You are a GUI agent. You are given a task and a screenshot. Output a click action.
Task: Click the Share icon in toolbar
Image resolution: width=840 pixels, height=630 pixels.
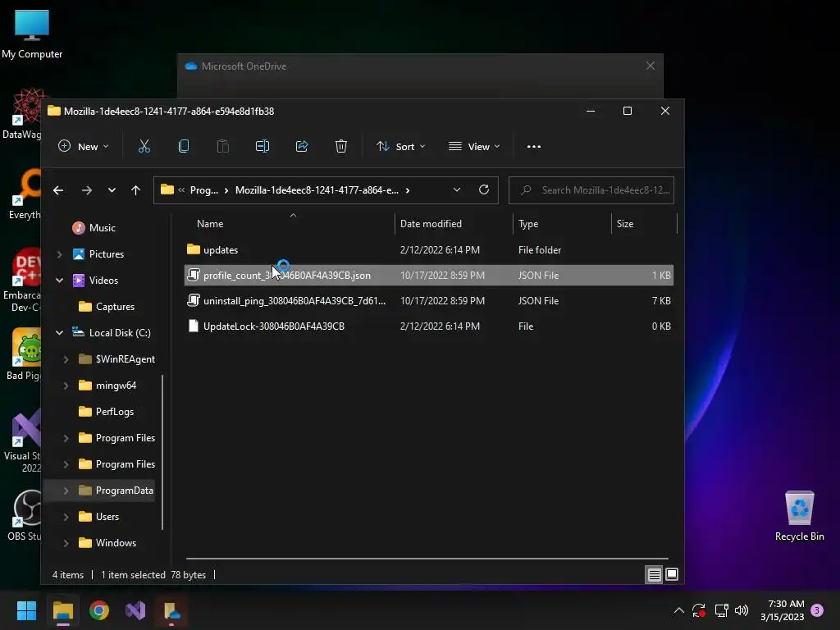point(302,146)
